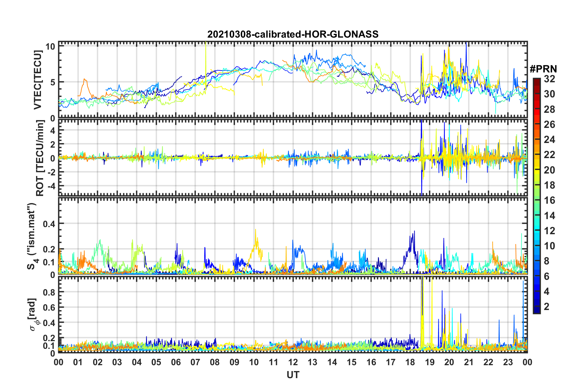Click UT axis hour label 09
The height and width of the screenshot is (392, 586).
(234, 362)
